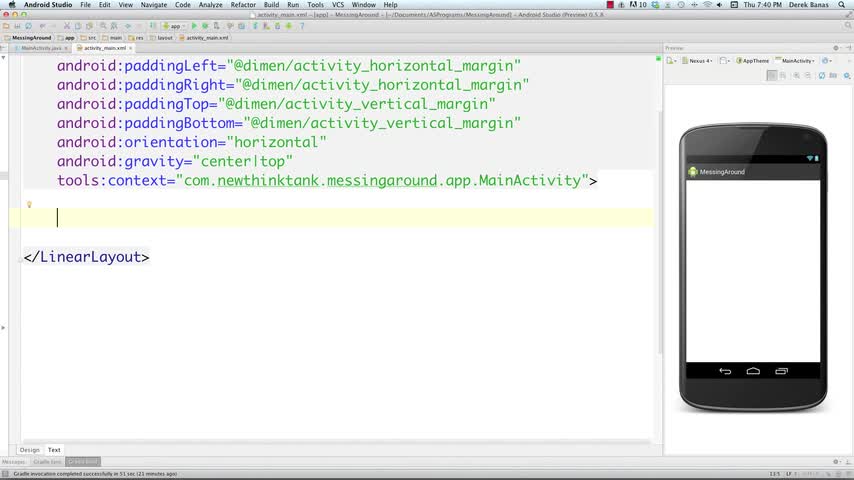854x480 pixels.
Task: Click the Wi-Fi status icon in menu bar
Action: [x=707, y=4]
